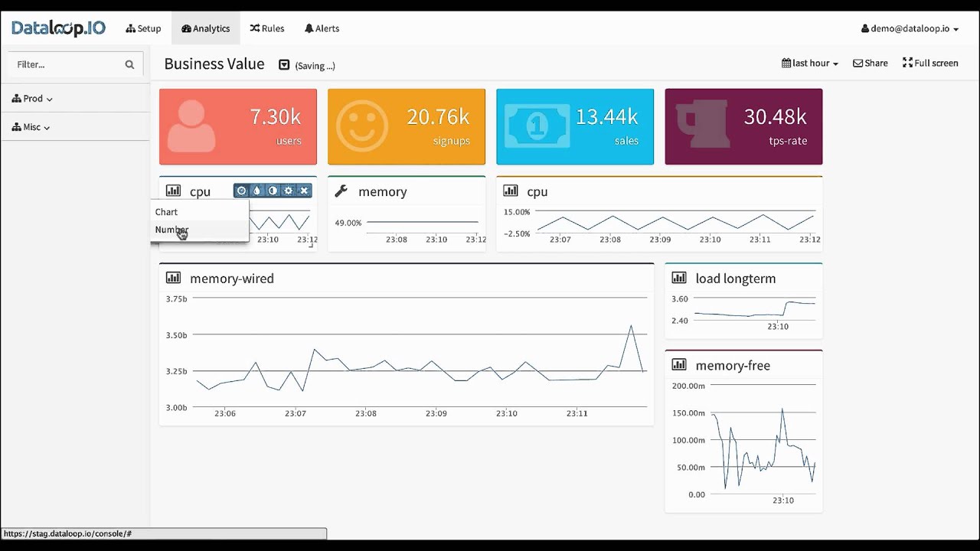Click into the Filter search field
The image size is (980, 551).
[x=75, y=64]
